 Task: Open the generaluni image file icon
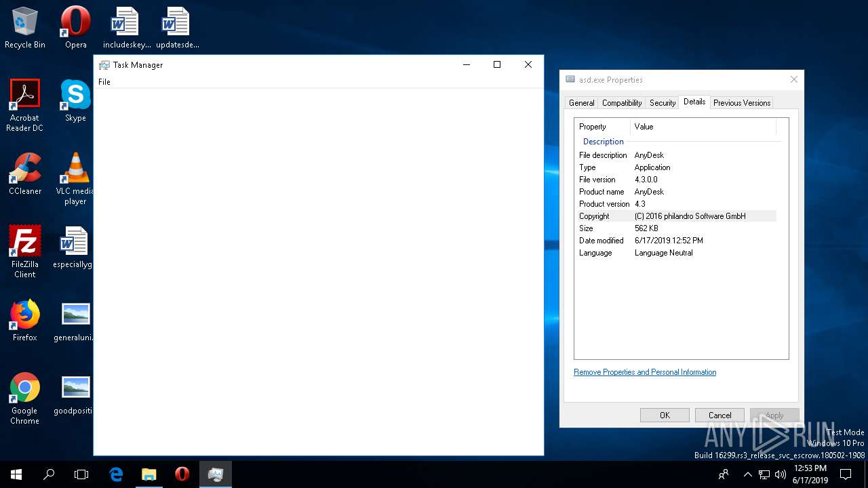pyautogui.click(x=73, y=320)
